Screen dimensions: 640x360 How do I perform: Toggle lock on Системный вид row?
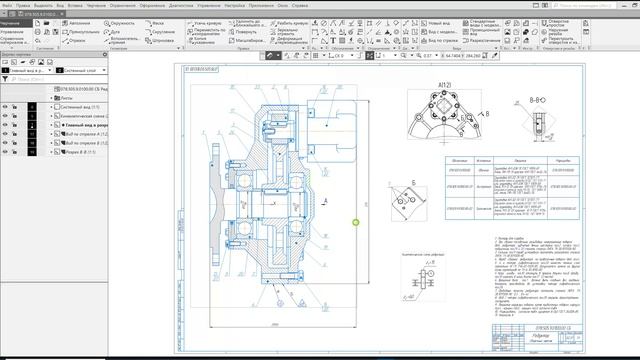(14, 107)
